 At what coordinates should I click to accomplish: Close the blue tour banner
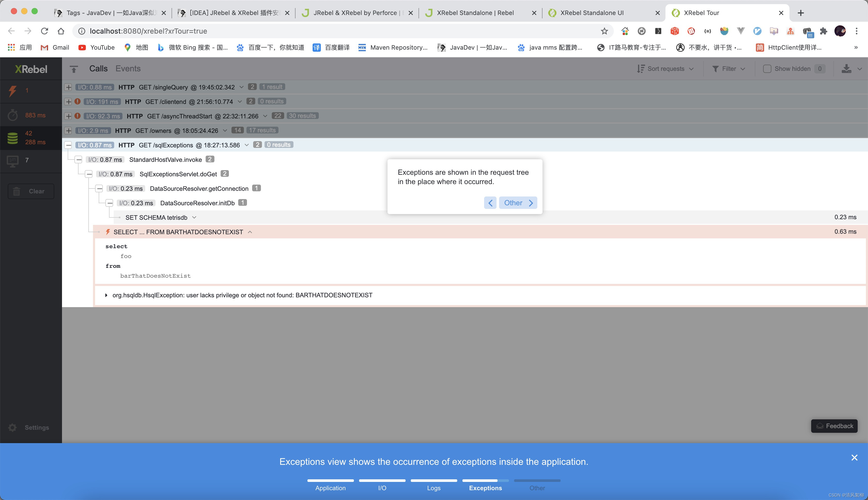pos(854,457)
